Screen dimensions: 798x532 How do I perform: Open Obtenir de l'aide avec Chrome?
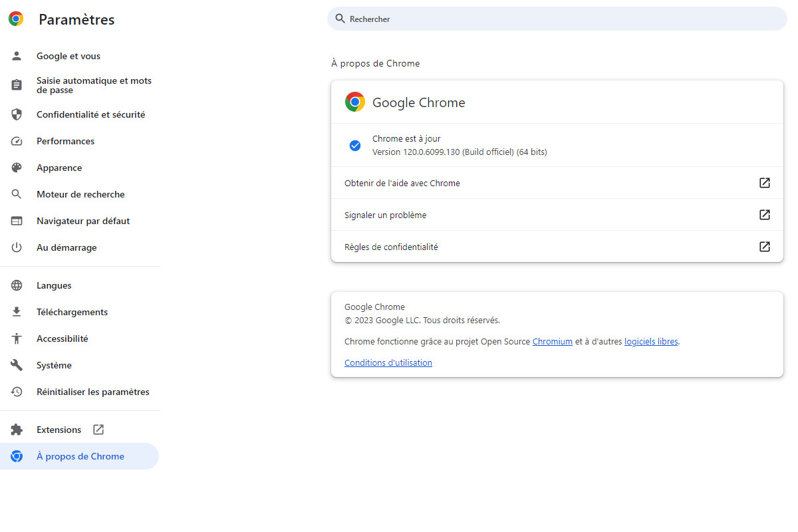click(x=557, y=183)
